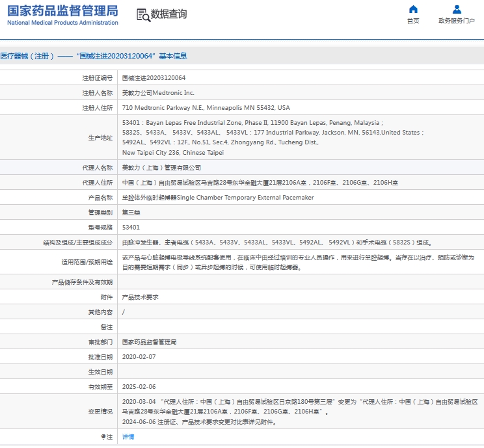Open the 详情 link at the bottom
Image resolution: width=484 pixels, height=448 pixels.
pos(128,436)
